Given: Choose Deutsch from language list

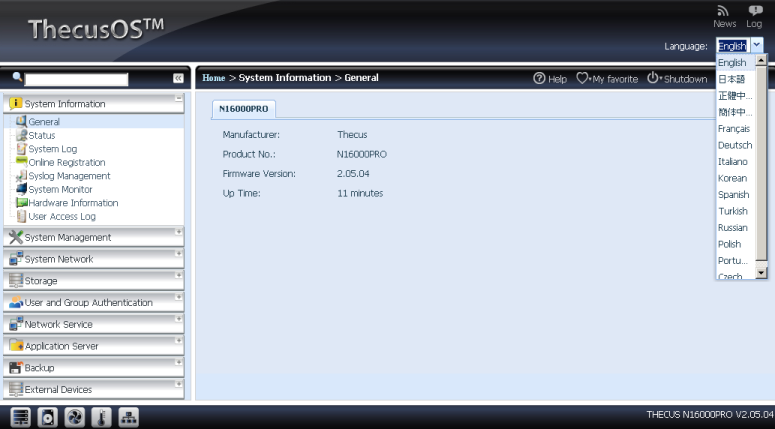Looking at the screenshot, I should [x=735, y=145].
